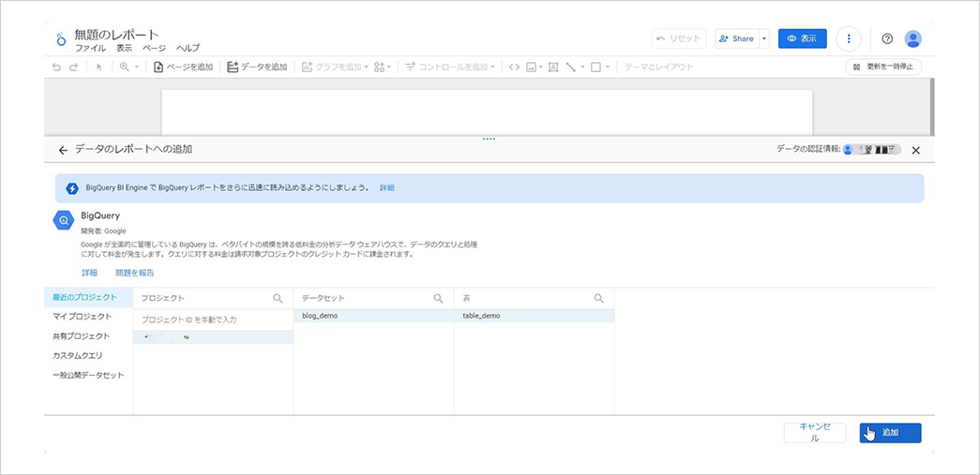Click the Share button
Screen dimensions: 980x475
pos(737,38)
